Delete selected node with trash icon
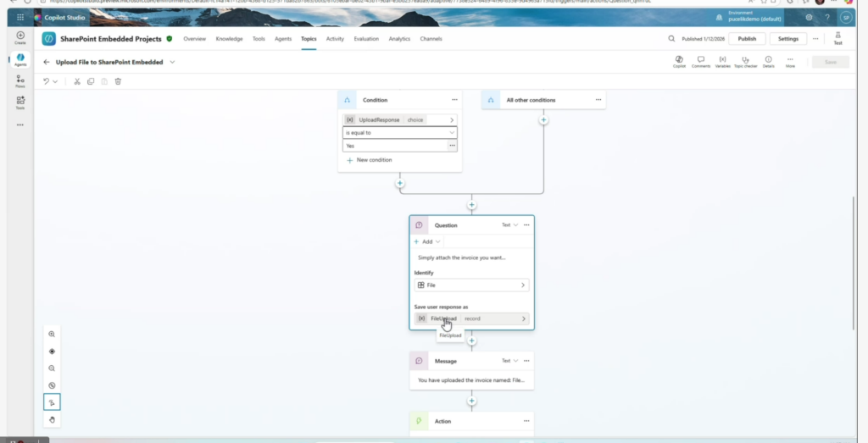 coord(118,81)
